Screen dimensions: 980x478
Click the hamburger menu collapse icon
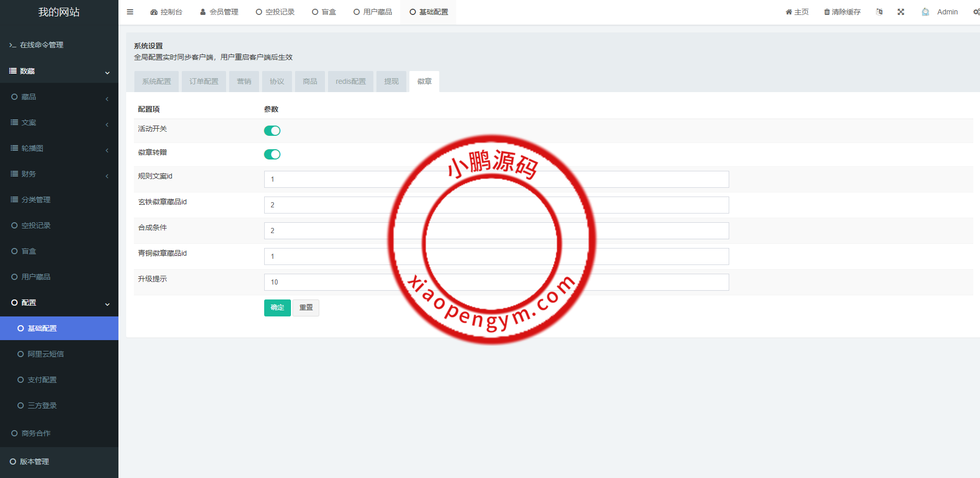click(x=130, y=12)
